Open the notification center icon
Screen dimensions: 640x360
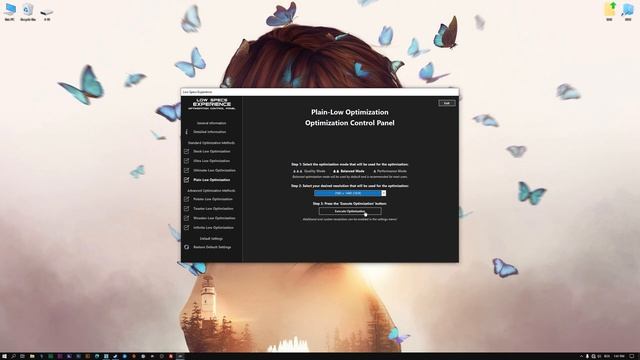tap(632, 356)
